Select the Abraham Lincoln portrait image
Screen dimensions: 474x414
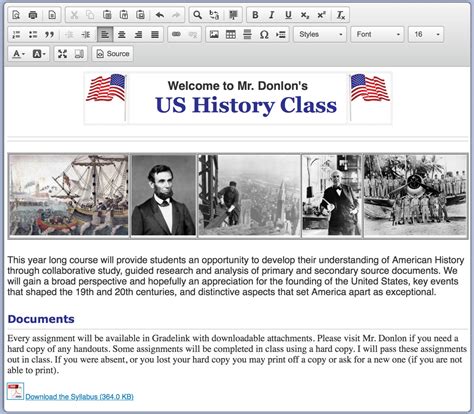(x=163, y=196)
